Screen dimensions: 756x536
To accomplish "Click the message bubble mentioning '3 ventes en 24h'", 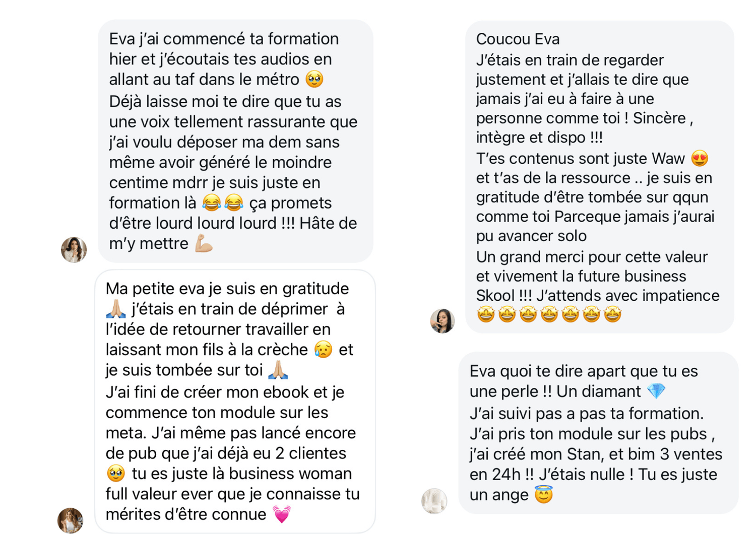I will (598, 433).
